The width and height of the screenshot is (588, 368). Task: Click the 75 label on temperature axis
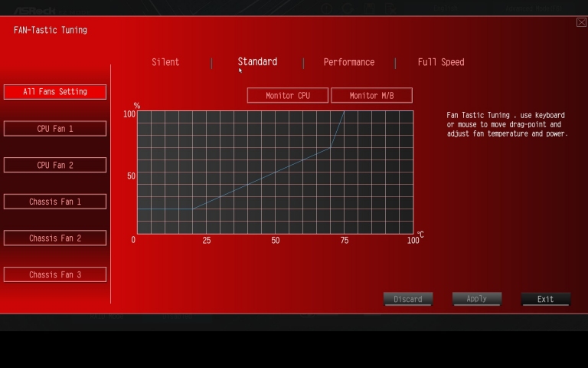coord(345,240)
